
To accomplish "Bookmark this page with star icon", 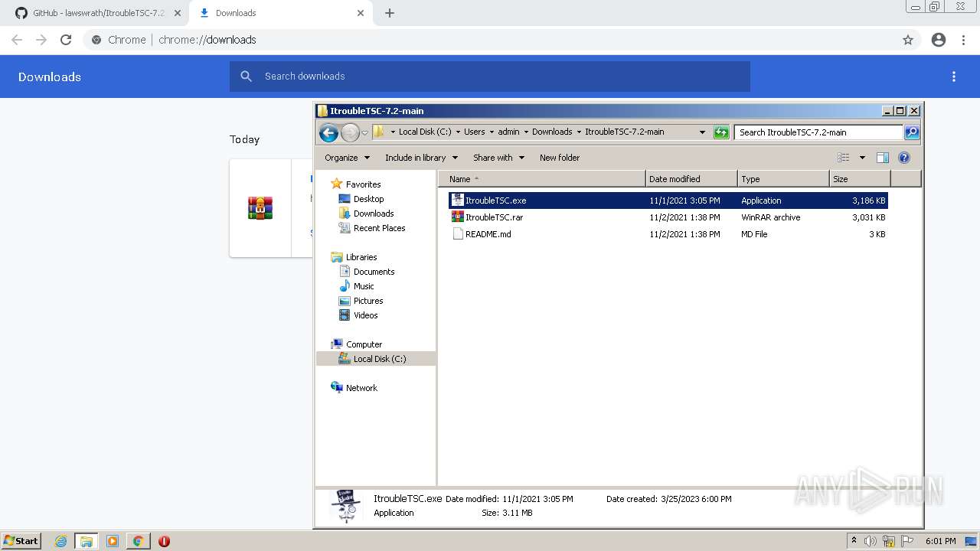I will point(908,40).
